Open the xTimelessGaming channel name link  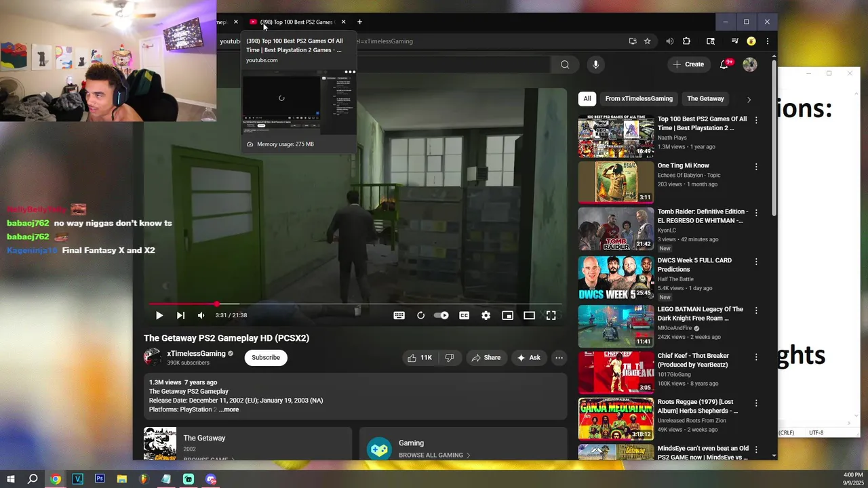(x=197, y=353)
